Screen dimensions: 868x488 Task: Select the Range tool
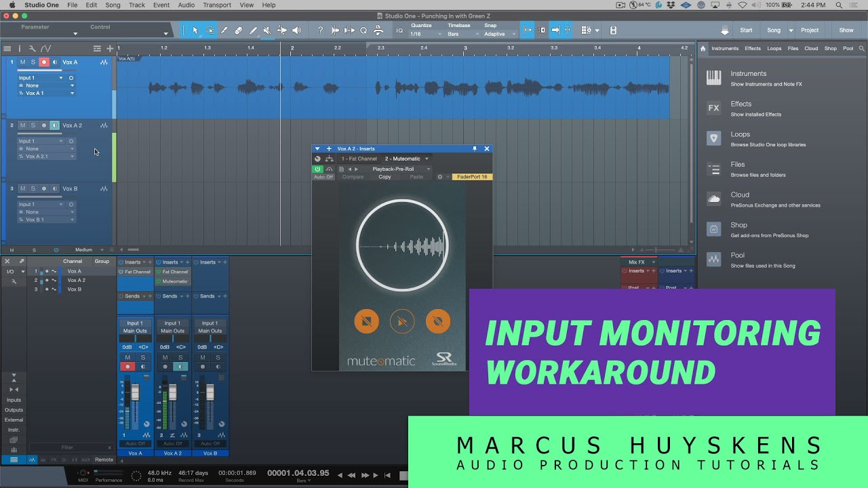[210, 30]
